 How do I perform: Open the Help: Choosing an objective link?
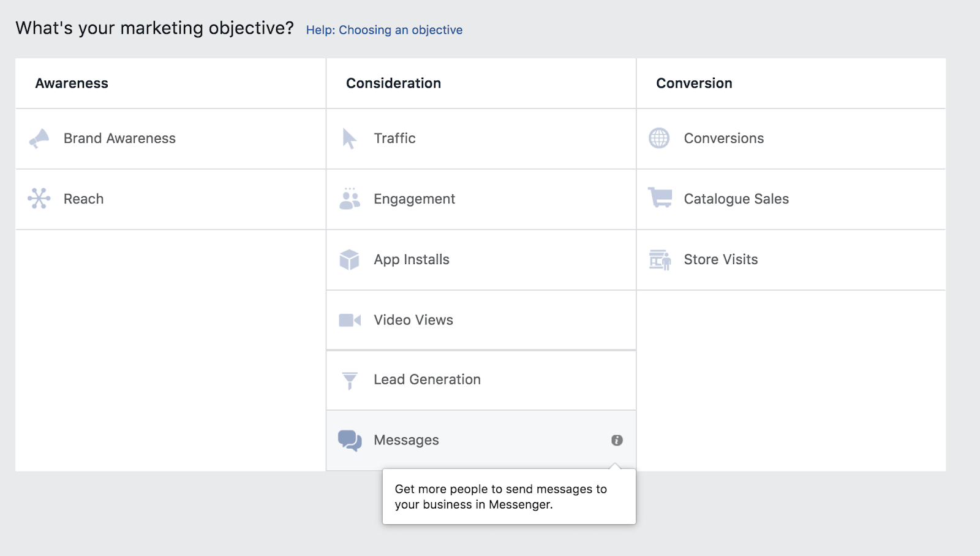point(384,30)
